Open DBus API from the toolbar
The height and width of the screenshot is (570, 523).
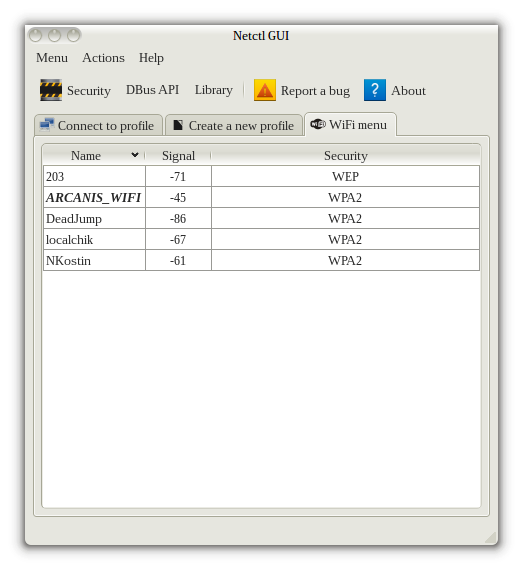(x=152, y=90)
